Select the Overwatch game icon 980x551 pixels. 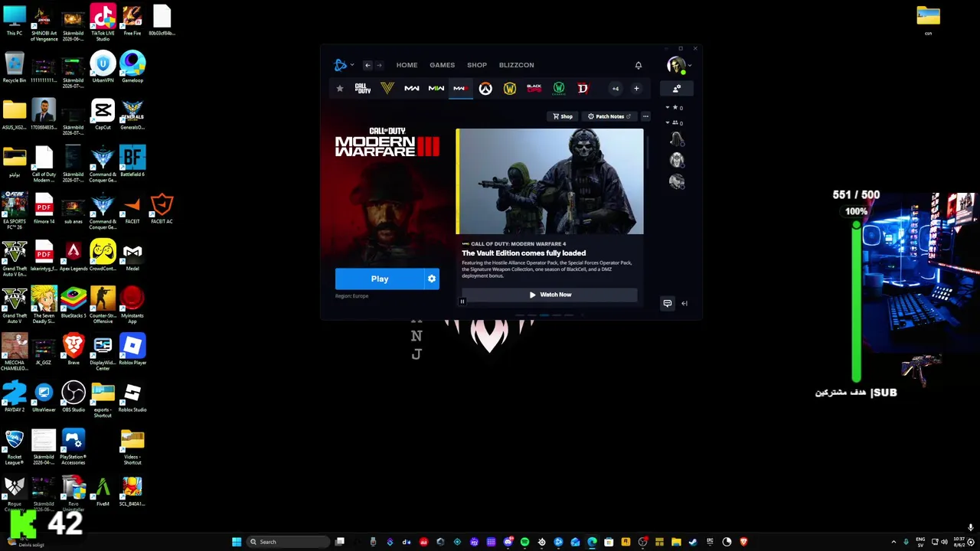coord(485,89)
